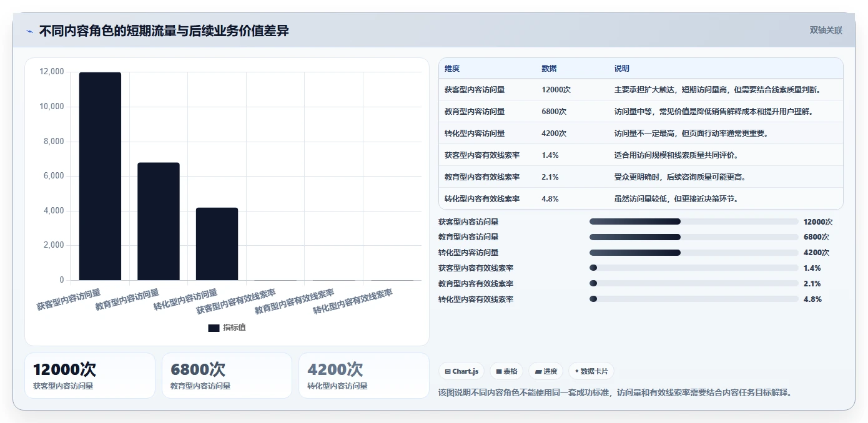The image size is (868, 423).
Task: Click table cell 1.4%
Action: tap(550, 155)
